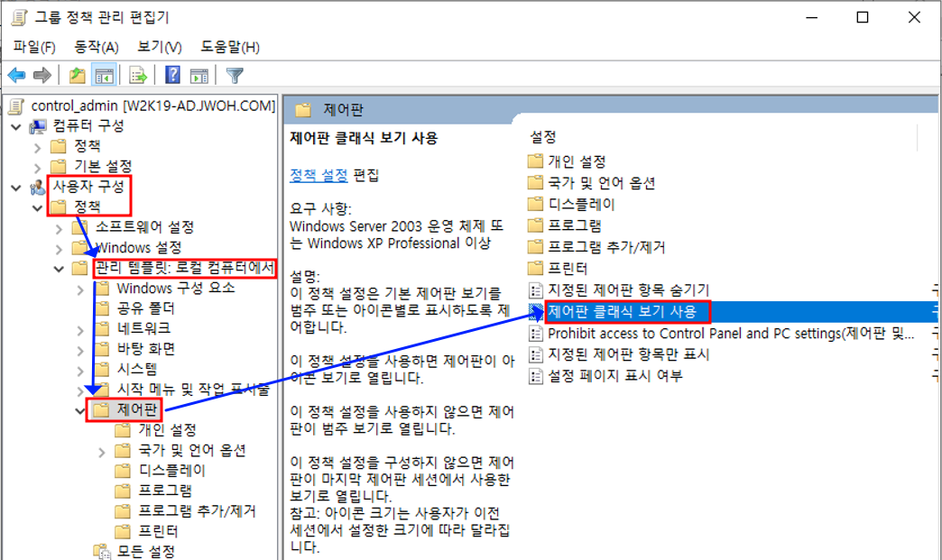Select 지정된 제어판 항목만 표시 policy

[x=628, y=354]
